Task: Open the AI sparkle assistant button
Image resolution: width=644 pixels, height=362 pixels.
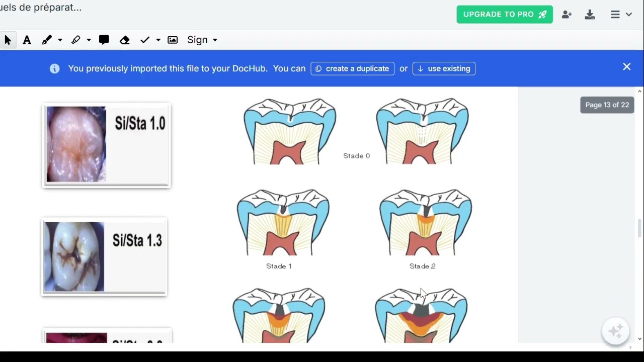Action: 616,331
